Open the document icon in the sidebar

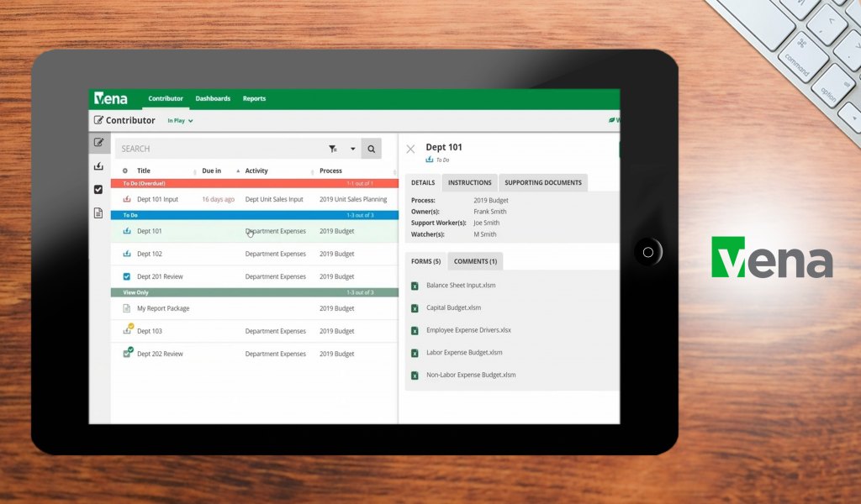tap(99, 213)
